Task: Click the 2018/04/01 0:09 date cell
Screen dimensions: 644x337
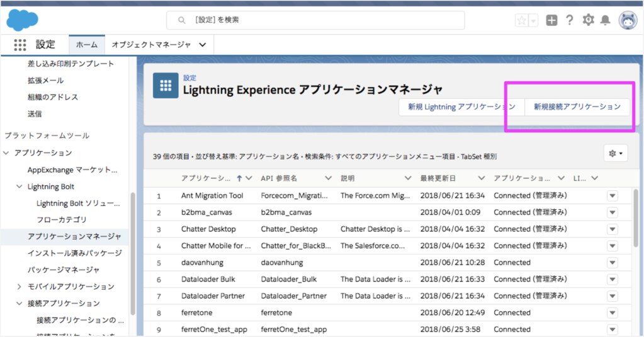Action: tap(450, 212)
